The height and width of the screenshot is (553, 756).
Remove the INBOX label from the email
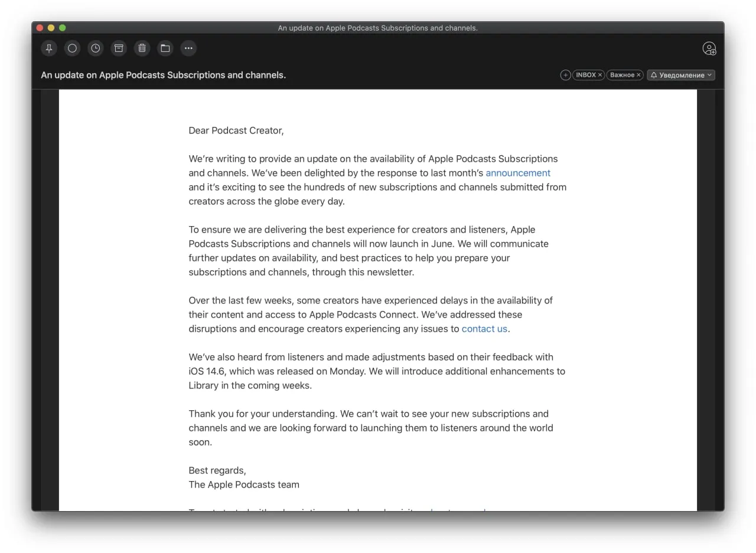pos(600,75)
